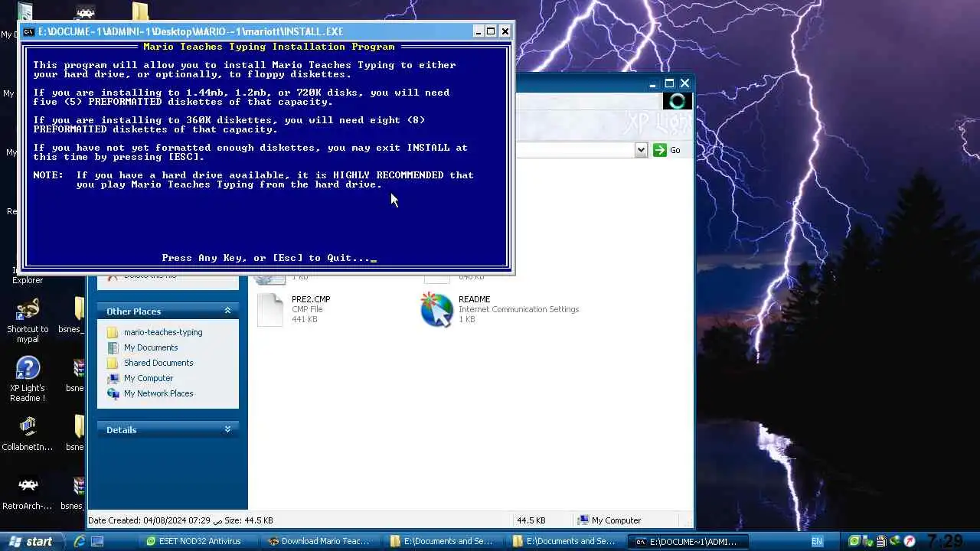Click the README file name text
Viewport: 980px width, 551px height.
pos(474,299)
